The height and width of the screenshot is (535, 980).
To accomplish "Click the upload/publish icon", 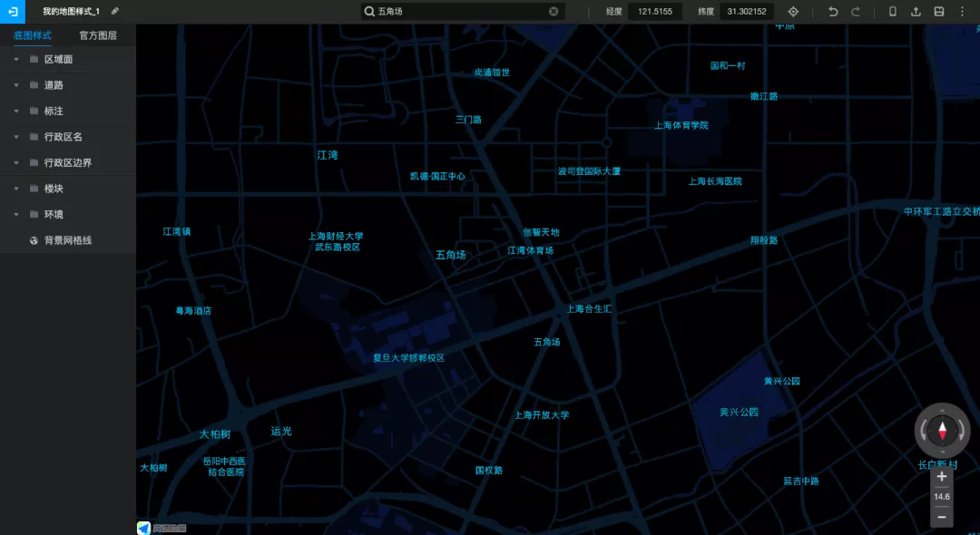I will [916, 11].
